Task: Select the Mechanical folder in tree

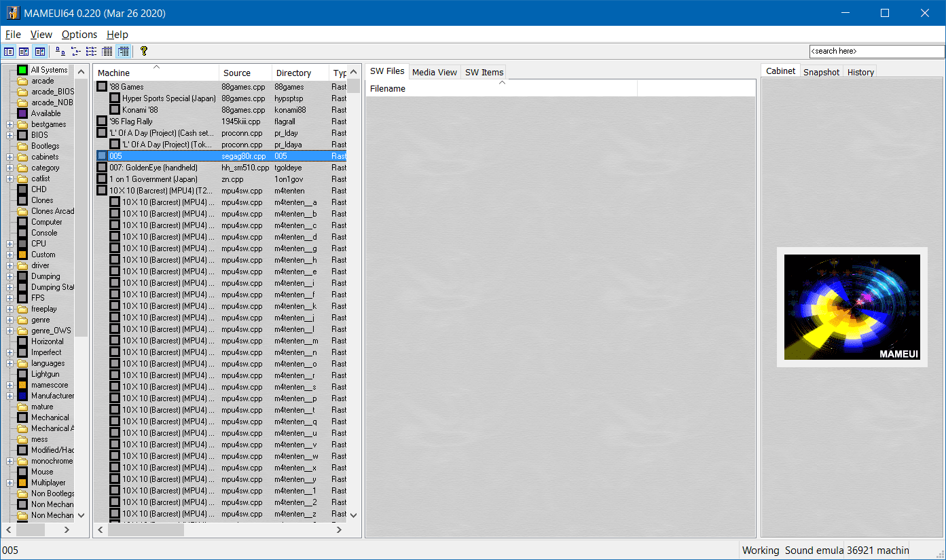Action: tap(50, 417)
